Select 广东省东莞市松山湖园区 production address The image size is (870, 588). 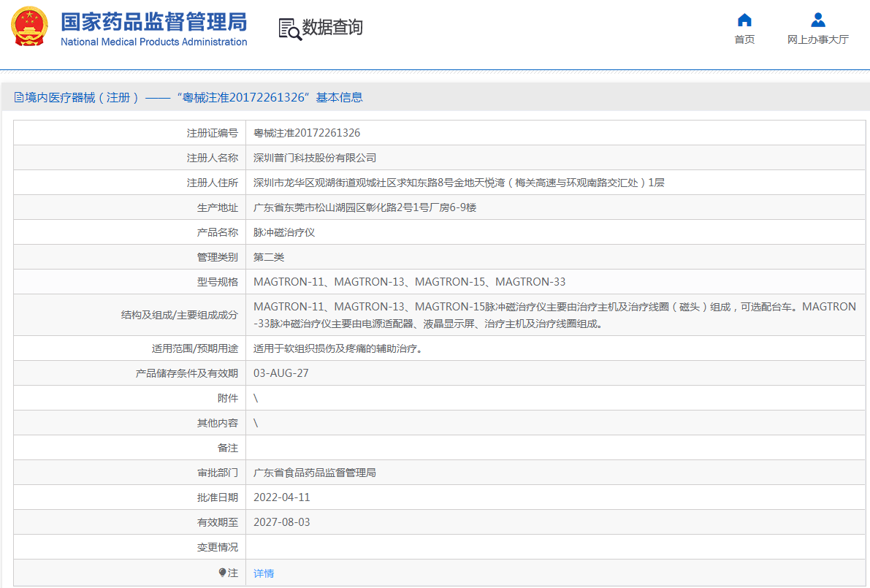tap(365, 207)
